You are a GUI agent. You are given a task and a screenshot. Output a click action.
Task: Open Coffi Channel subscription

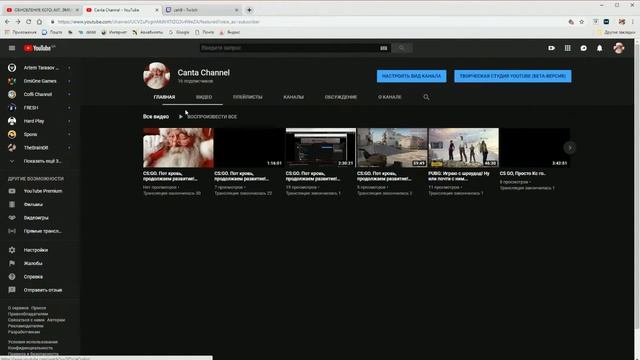pyautogui.click(x=39, y=94)
